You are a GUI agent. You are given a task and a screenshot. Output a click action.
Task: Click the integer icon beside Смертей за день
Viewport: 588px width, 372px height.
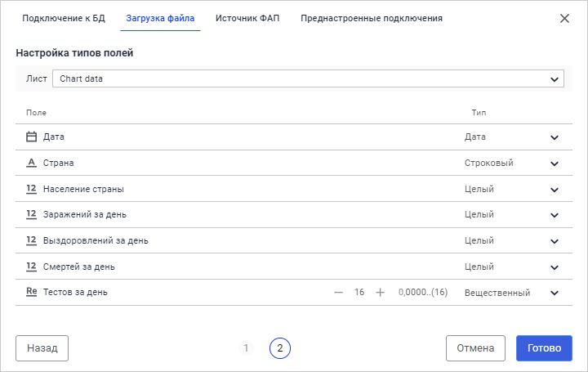tap(32, 267)
